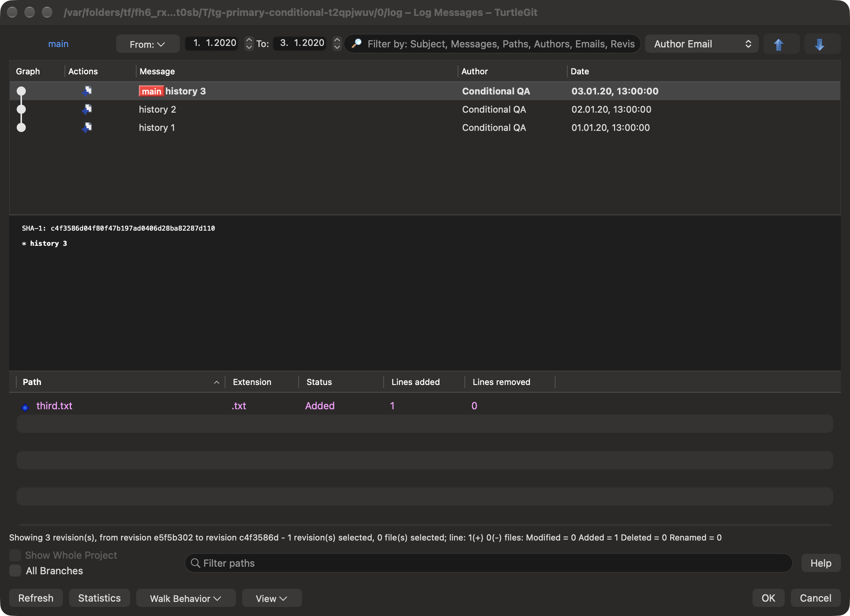Screen dimensions: 850x616
Task: Open the From: dropdown
Action: (148, 44)
